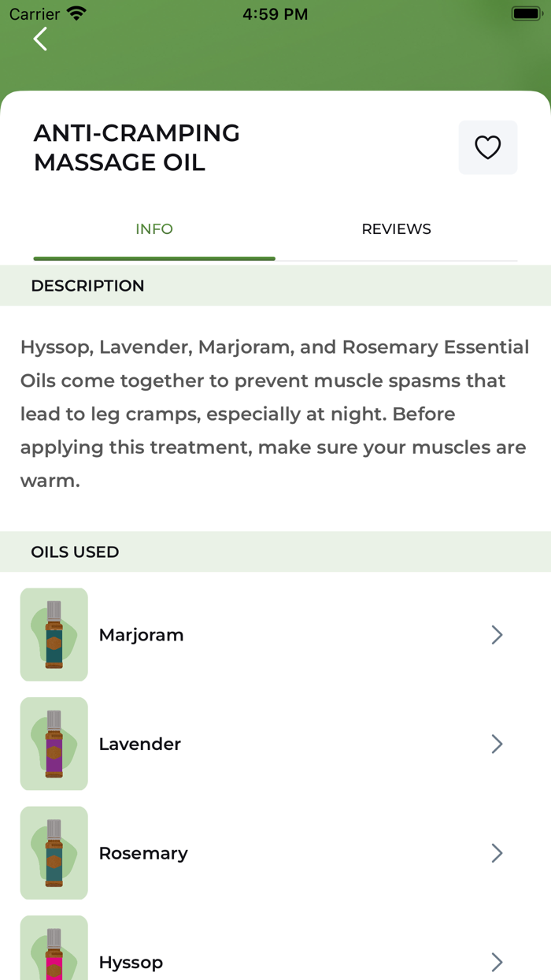Viewport: 551px width, 980px height.
Task: Tap the OILS USED section header
Action: 75,551
